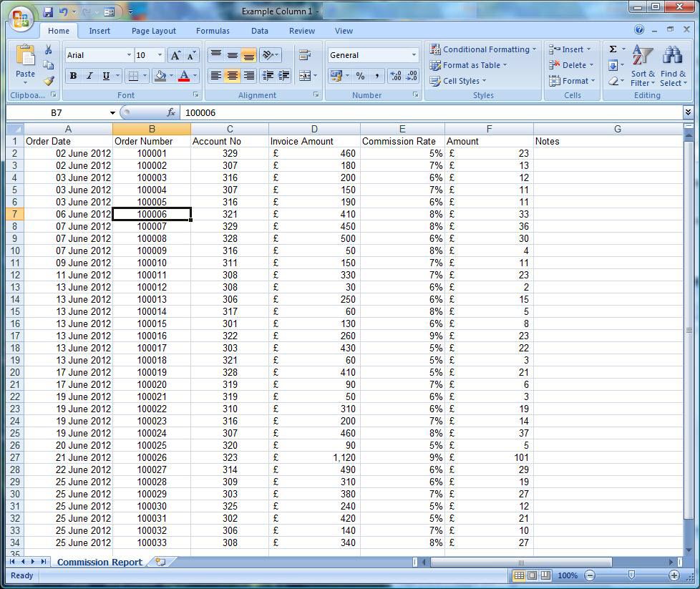700x589 pixels.
Task: Select the Percent Style icon
Action: click(x=360, y=75)
